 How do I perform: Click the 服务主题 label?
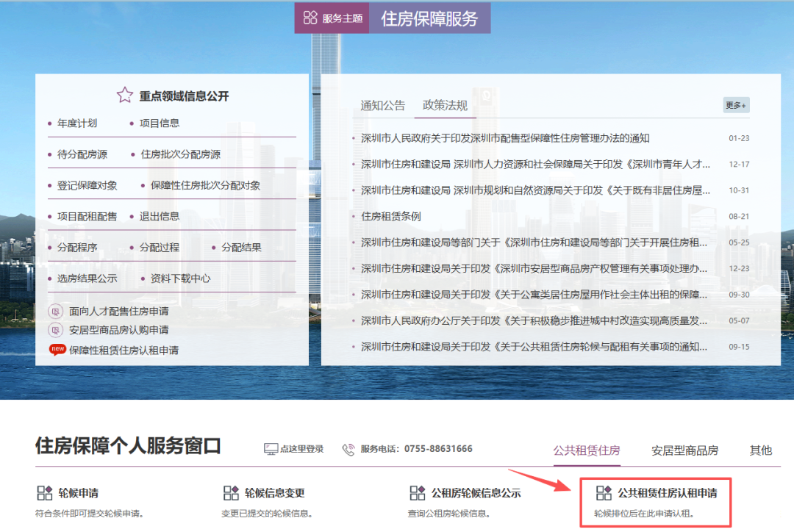pos(343,18)
